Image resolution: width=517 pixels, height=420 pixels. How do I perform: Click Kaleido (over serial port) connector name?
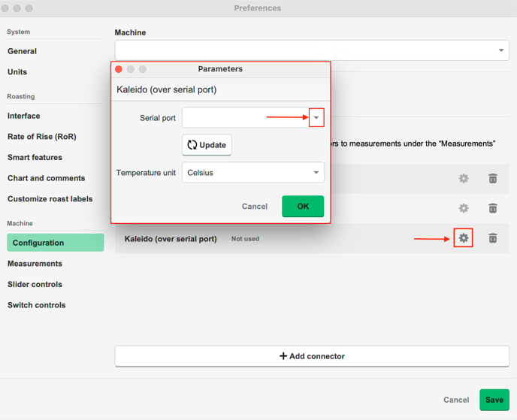[x=171, y=239]
